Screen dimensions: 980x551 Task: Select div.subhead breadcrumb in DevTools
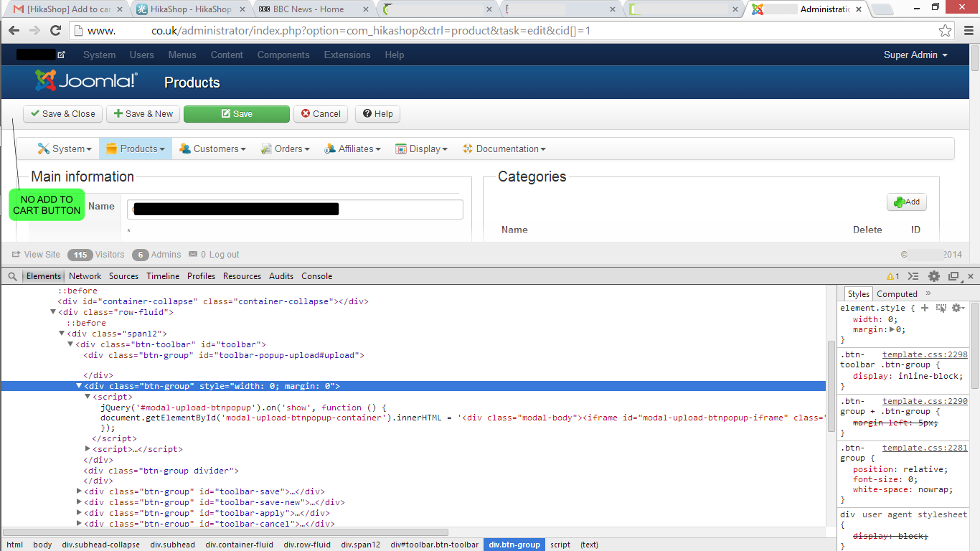pos(172,545)
